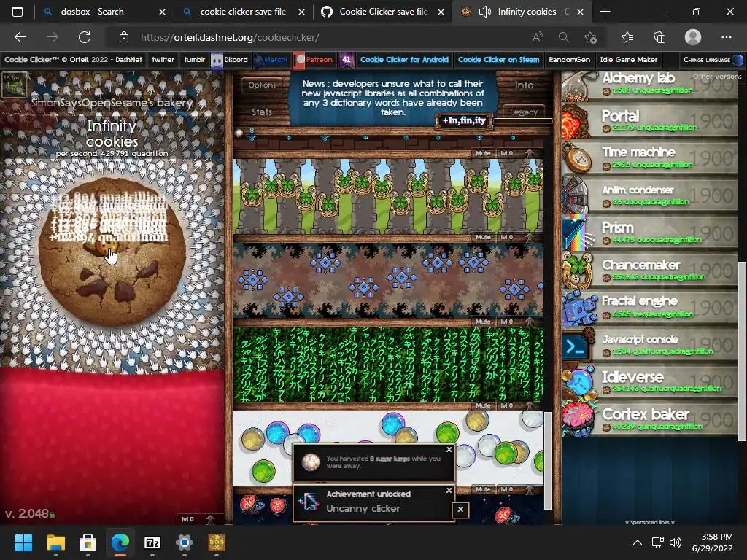Switch to GitHub Cookie Clicker save file tab
Image resolution: width=747 pixels, height=560 pixels.
[x=384, y=12]
